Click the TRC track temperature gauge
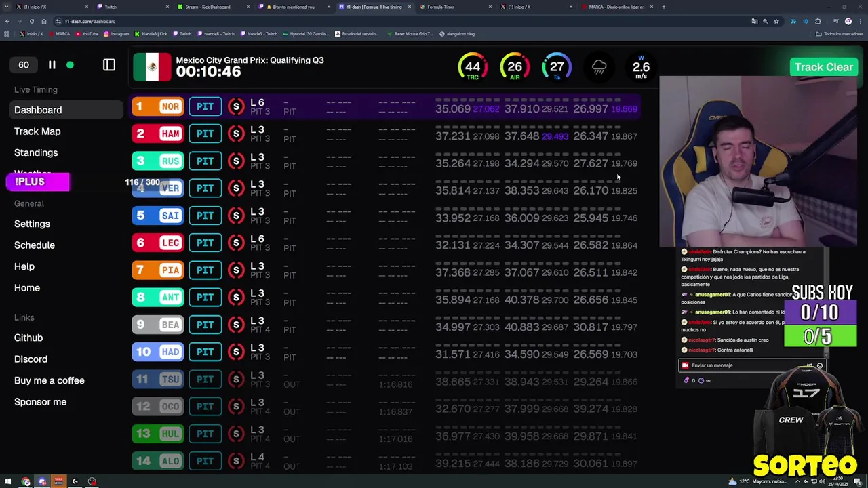This screenshot has height=488, width=868. [473, 67]
